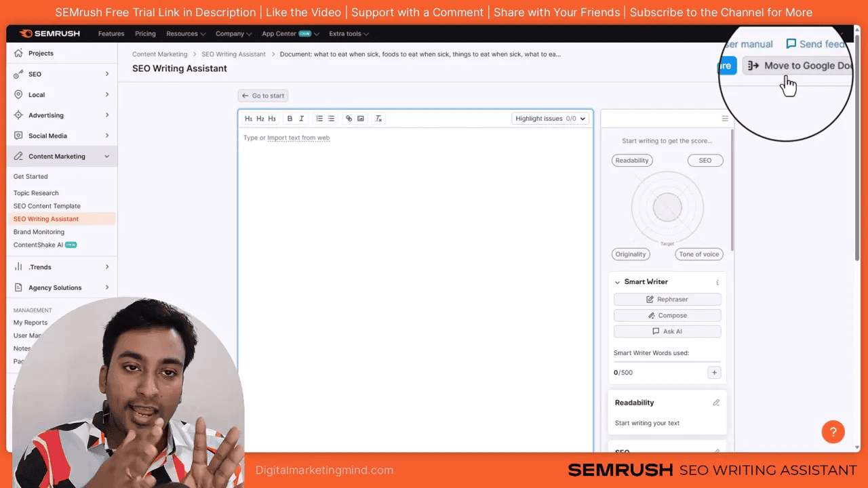Insert a numbered list

pos(319,118)
